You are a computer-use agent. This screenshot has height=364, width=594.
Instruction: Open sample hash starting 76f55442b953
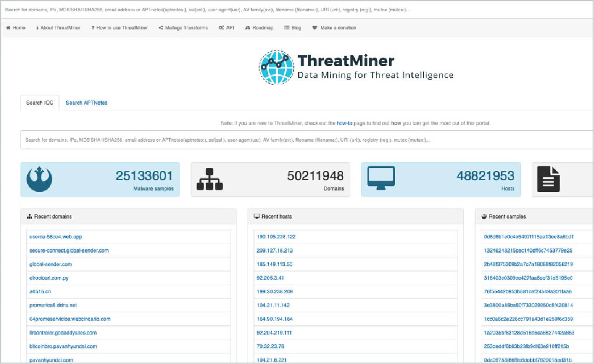pos(528,291)
